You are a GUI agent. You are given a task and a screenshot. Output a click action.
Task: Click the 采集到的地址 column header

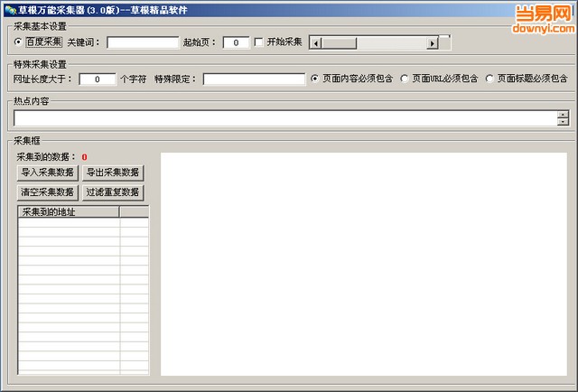(x=69, y=211)
